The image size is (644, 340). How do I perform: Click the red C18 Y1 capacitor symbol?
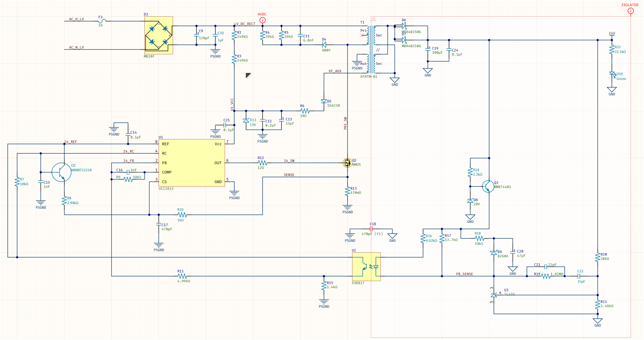click(371, 229)
